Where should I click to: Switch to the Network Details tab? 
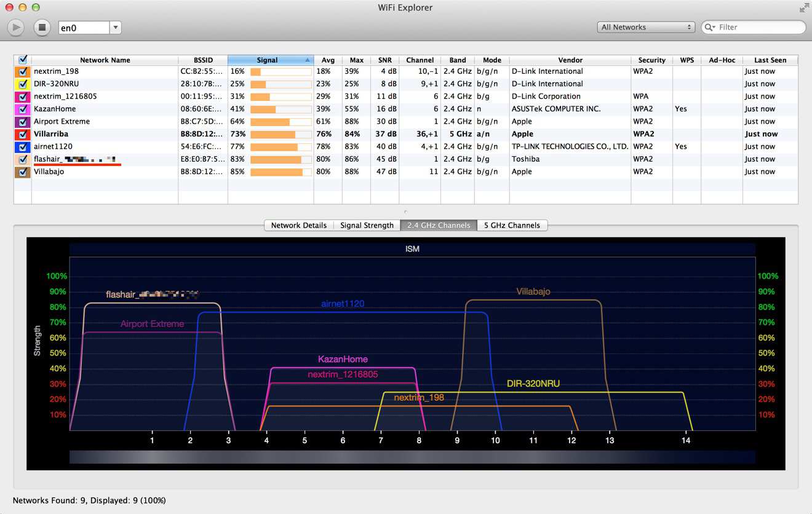299,225
